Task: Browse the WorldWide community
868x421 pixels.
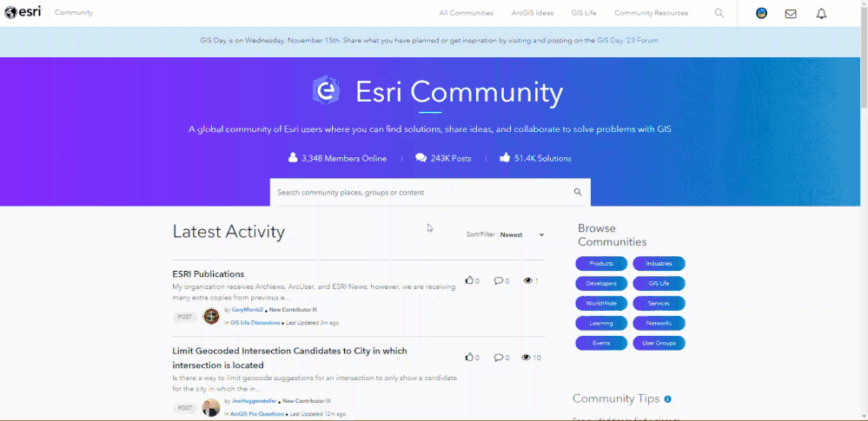Action: (601, 303)
